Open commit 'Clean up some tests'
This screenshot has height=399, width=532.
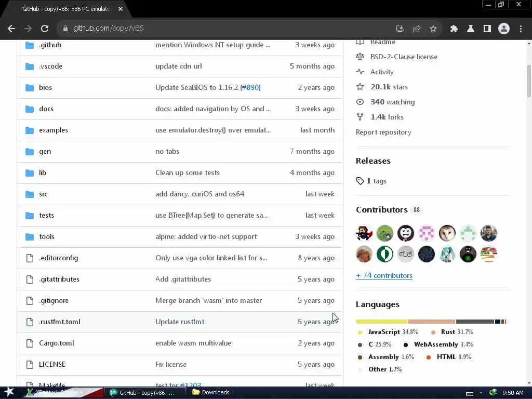click(187, 172)
